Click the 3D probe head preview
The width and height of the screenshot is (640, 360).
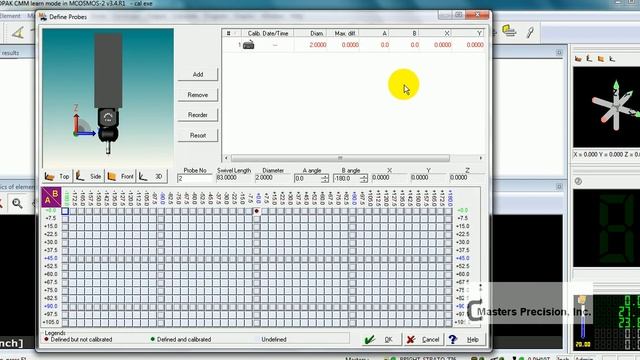(x=108, y=97)
